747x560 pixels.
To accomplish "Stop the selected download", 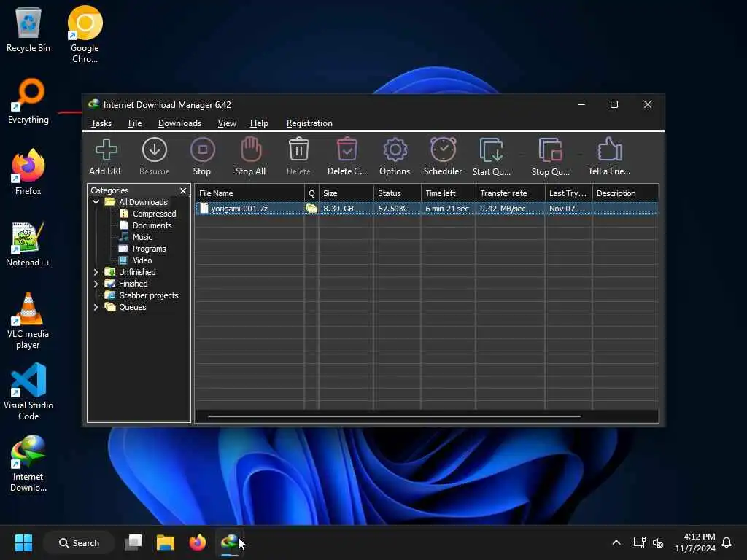I will pos(202,156).
